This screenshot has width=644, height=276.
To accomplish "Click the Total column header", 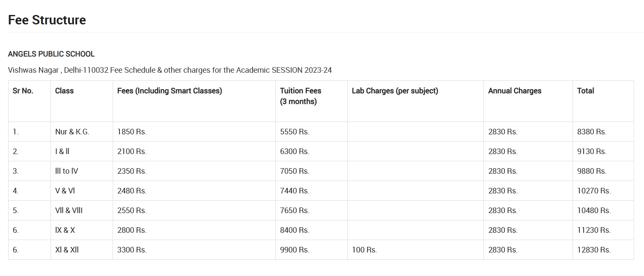I will coord(585,91).
